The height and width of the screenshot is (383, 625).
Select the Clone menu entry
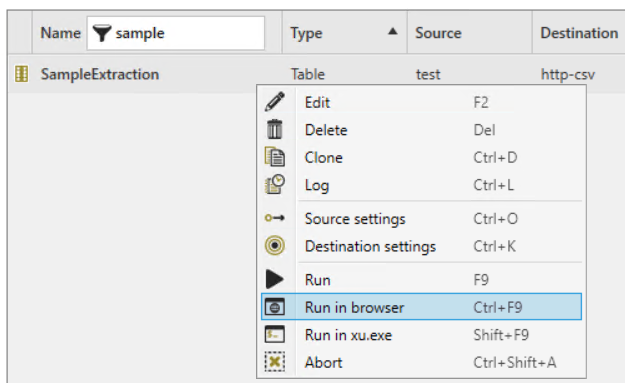pyautogui.click(x=421, y=157)
